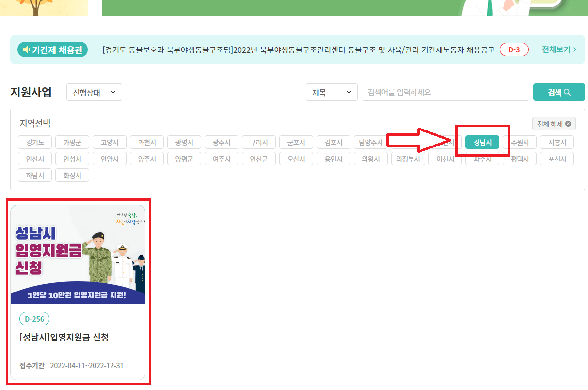Click the 지원사업 heading
This screenshot has height=390, width=588.
click(31, 92)
